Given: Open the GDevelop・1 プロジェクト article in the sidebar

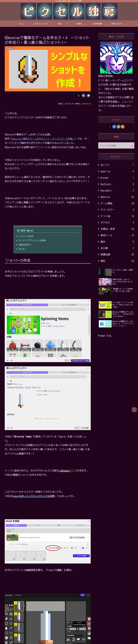Looking at the screenshot, I should click(116, 314).
